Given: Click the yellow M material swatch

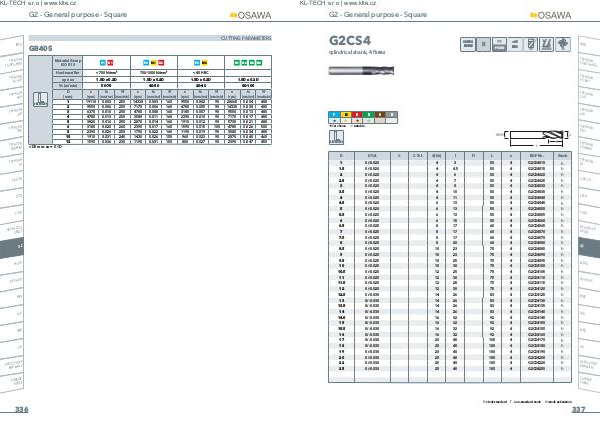Looking at the screenshot, I should pyautogui.click(x=346, y=114).
